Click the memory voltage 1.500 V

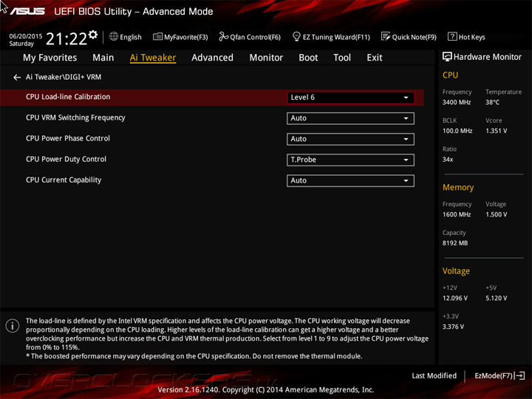click(496, 214)
